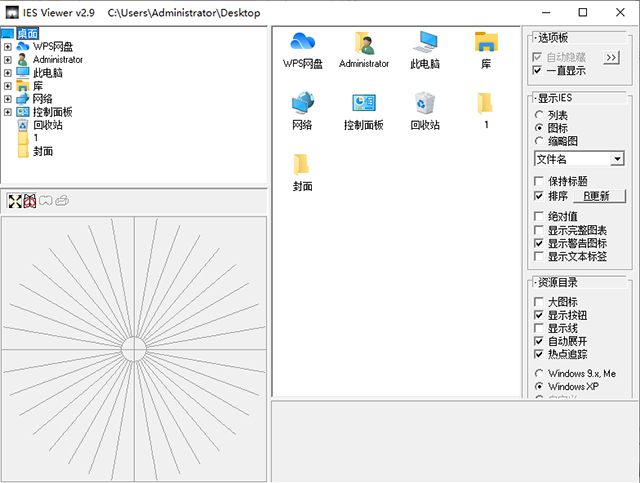Toggle the 热点追踪 checkbox
Image resolution: width=640 pixels, height=483 pixels.
tap(539, 354)
